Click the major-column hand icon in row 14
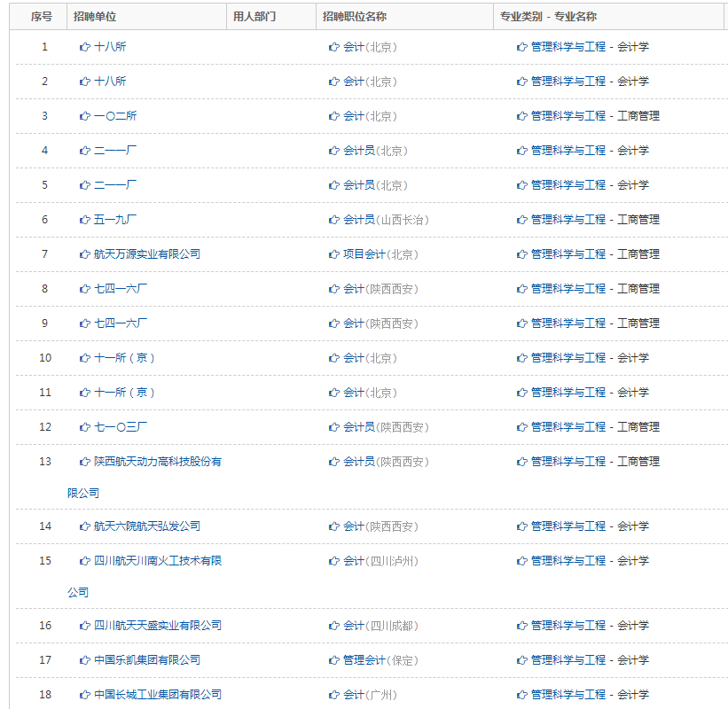728x709 pixels. pos(522,526)
